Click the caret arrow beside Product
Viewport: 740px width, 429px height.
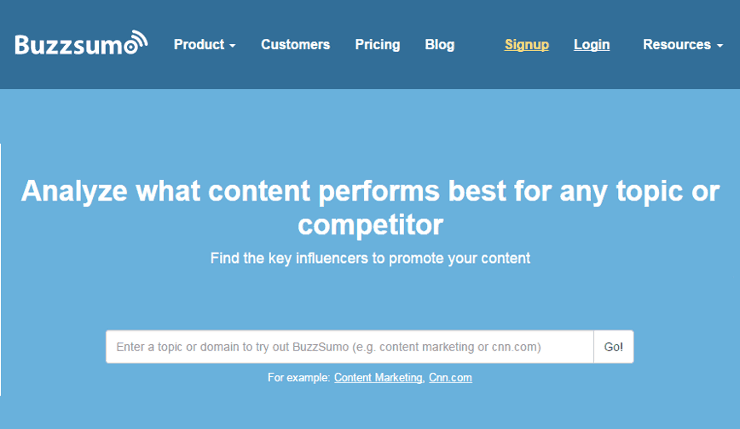point(232,46)
